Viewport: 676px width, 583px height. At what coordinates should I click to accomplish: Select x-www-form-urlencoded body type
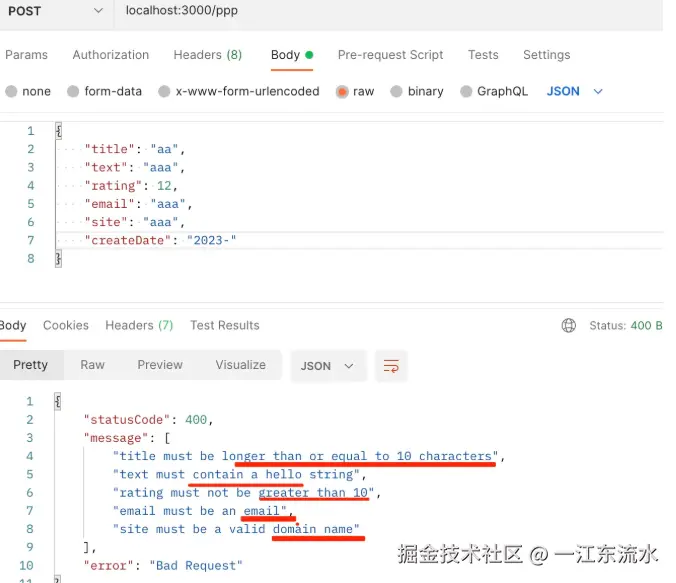[239, 91]
